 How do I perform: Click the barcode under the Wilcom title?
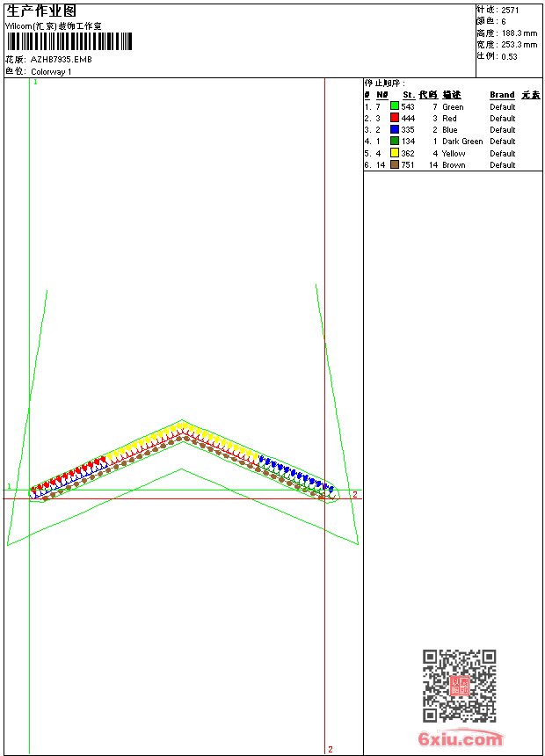tap(69, 42)
